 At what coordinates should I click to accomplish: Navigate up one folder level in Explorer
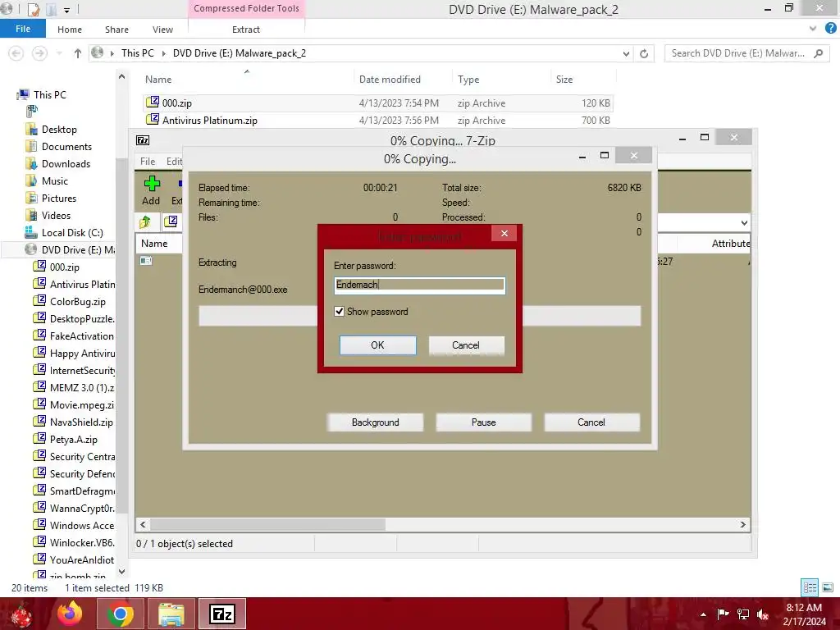[x=78, y=53]
